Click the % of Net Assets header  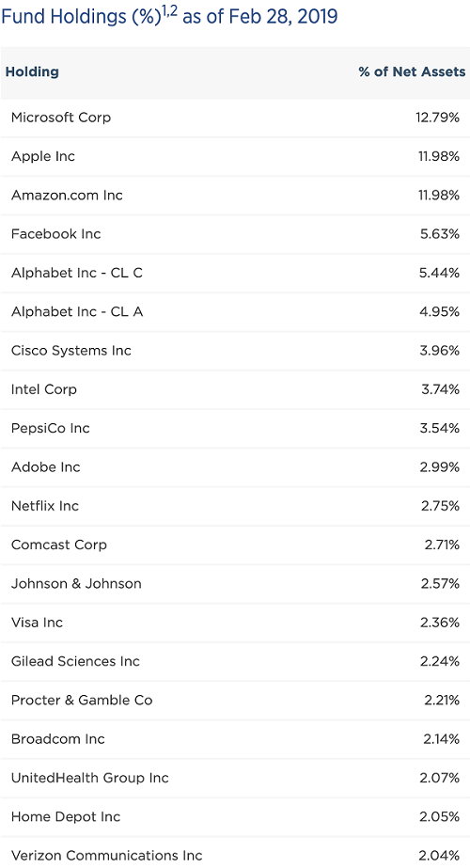412,72
